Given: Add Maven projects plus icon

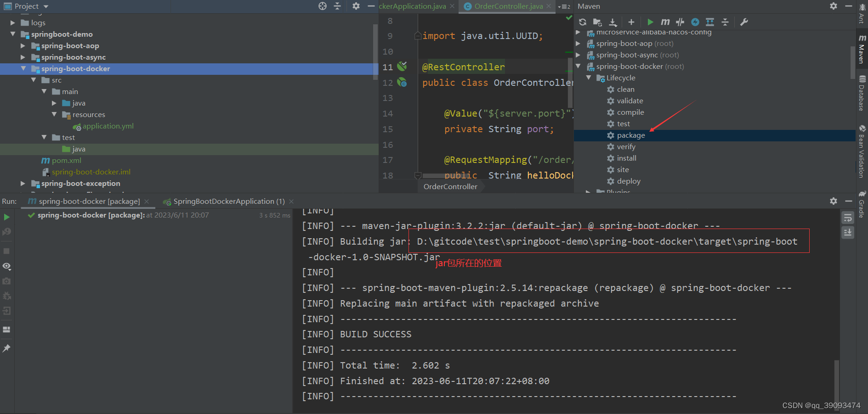Looking at the screenshot, I should coord(631,22).
